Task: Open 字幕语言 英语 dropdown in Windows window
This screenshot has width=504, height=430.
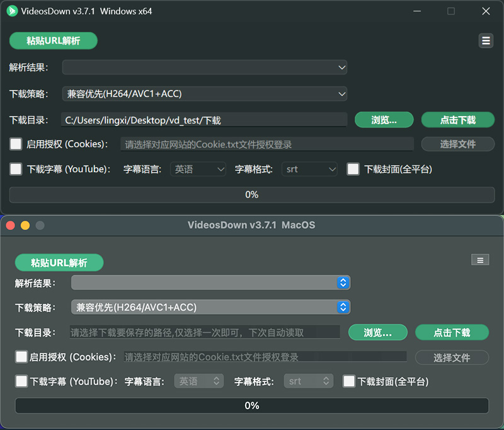Action: click(198, 169)
